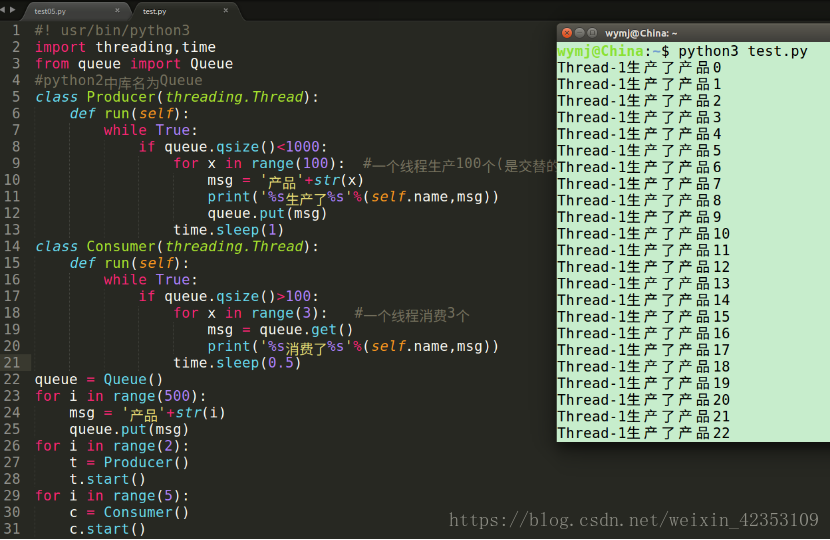Click 'from queue import Queue' line
Screen dimensions: 830x540
(x=134, y=64)
